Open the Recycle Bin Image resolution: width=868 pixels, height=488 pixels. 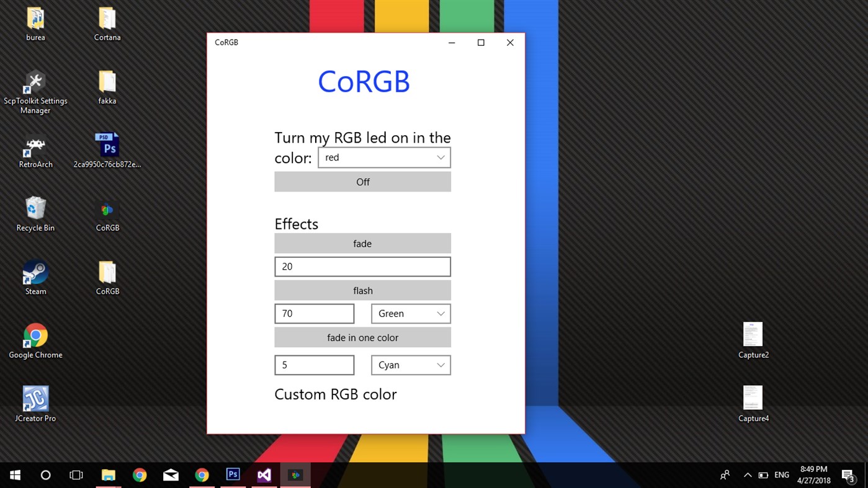[35, 211]
